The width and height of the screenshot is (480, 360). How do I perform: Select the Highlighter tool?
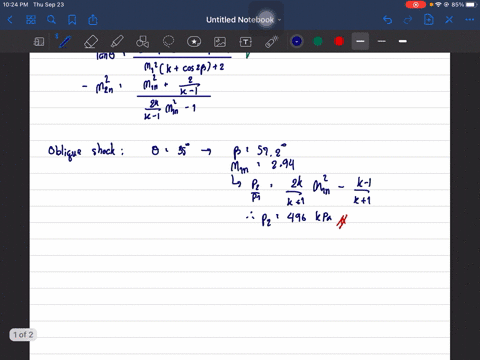[x=117, y=42]
